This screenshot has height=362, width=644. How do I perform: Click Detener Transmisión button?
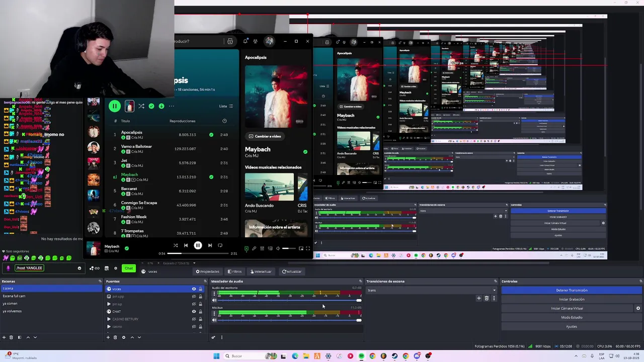click(x=572, y=290)
